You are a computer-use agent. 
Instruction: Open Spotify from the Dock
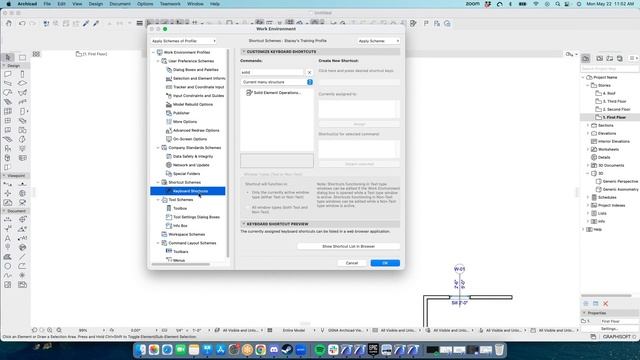coord(320,350)
